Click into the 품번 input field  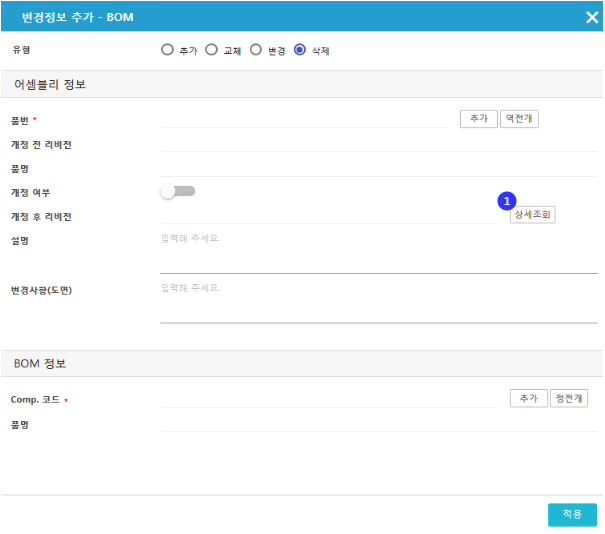(x=304, y=120)
